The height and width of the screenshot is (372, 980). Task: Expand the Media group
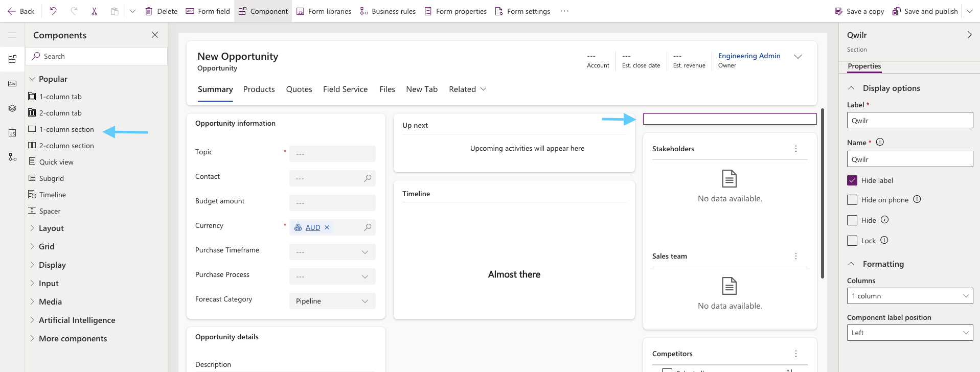[45, 302]
